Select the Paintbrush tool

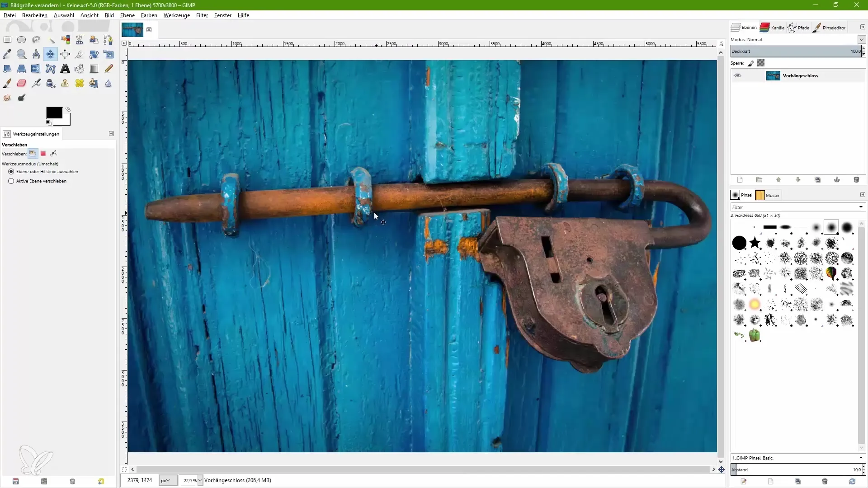click(7, 83)
